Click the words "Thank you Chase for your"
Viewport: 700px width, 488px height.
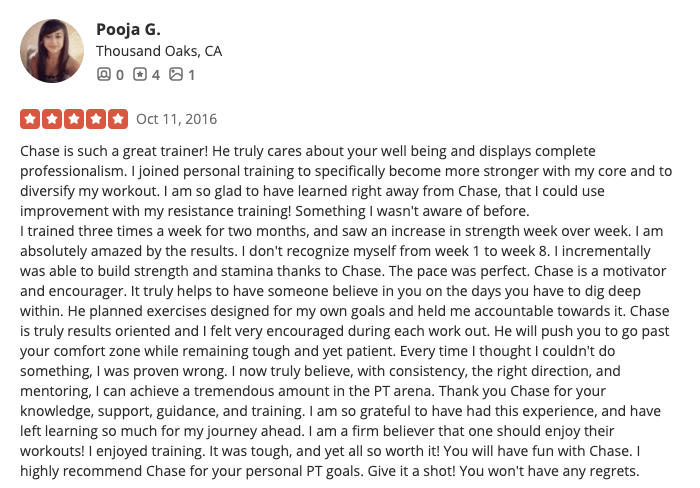[x=522, y=391]
